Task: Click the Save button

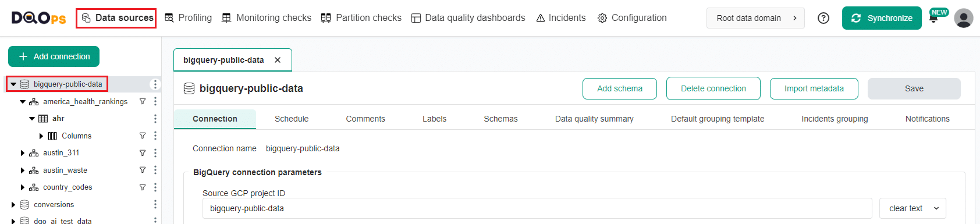Action: (914, 88)
